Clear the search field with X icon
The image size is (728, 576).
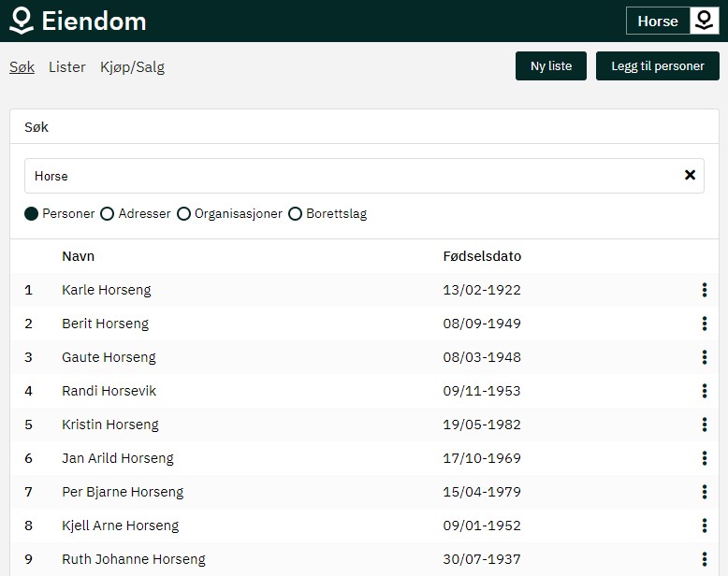690,175
